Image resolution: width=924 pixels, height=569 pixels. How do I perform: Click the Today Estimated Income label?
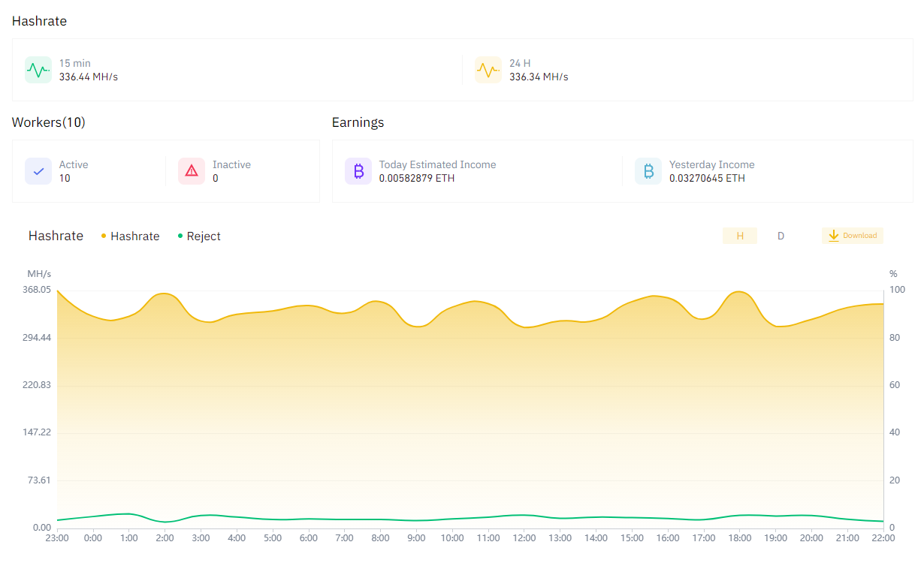pyautogui.click(x=438, y=164)
